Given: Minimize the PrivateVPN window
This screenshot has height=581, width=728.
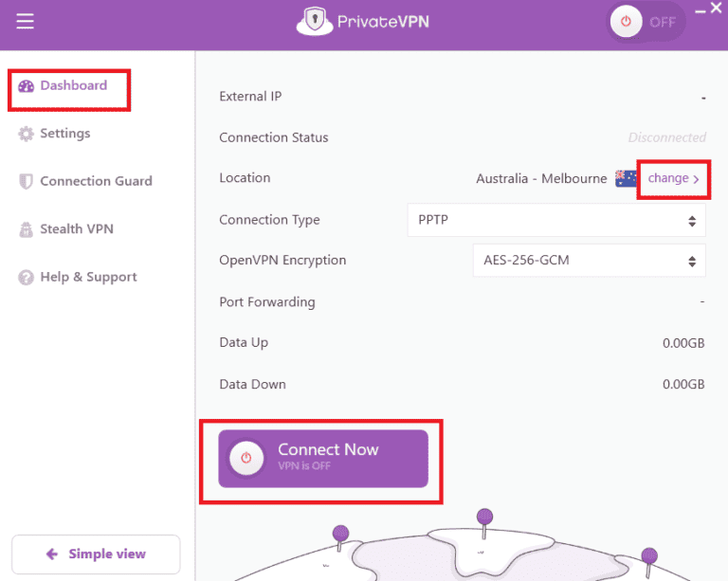Looking at the screenshot, I should click(x=701, y=11).
